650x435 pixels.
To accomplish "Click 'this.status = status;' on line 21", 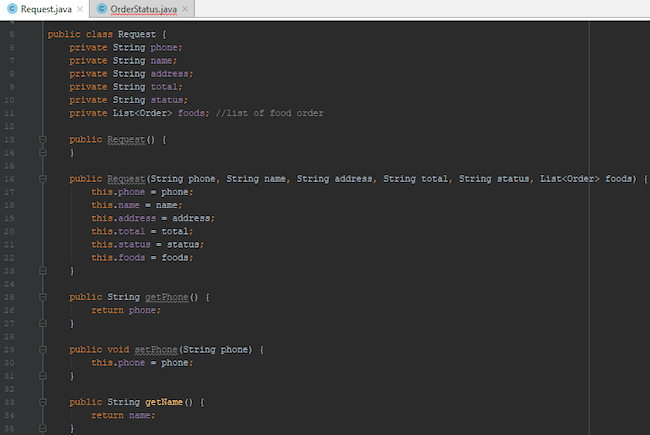I will tap(148, 244).
